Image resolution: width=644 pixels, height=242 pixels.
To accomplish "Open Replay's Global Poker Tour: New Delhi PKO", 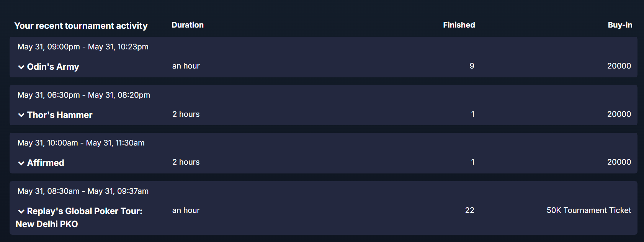I will point(79,217).
